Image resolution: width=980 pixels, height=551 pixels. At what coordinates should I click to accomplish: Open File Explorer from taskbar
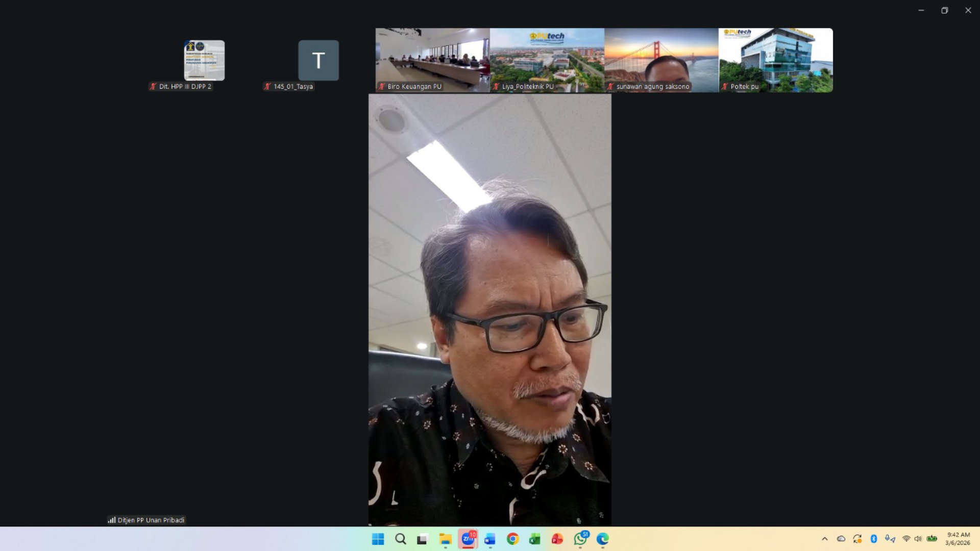tap(445, 539)
